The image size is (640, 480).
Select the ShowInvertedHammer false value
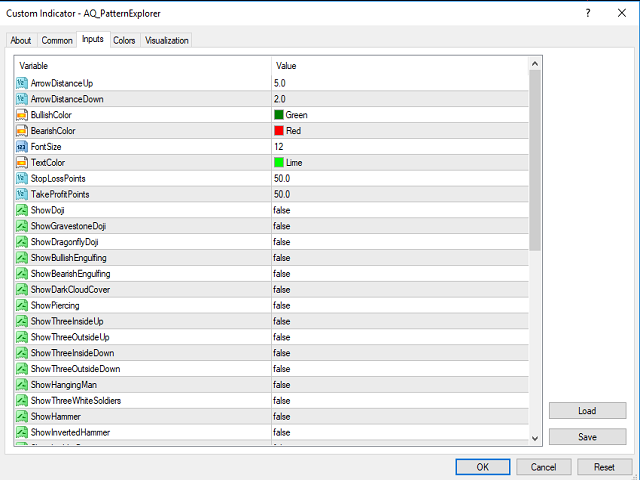tap(282, 433)
